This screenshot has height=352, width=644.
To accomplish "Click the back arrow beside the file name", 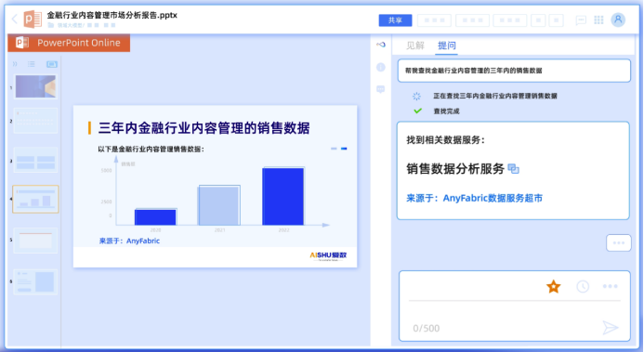I will pos(14,19).
